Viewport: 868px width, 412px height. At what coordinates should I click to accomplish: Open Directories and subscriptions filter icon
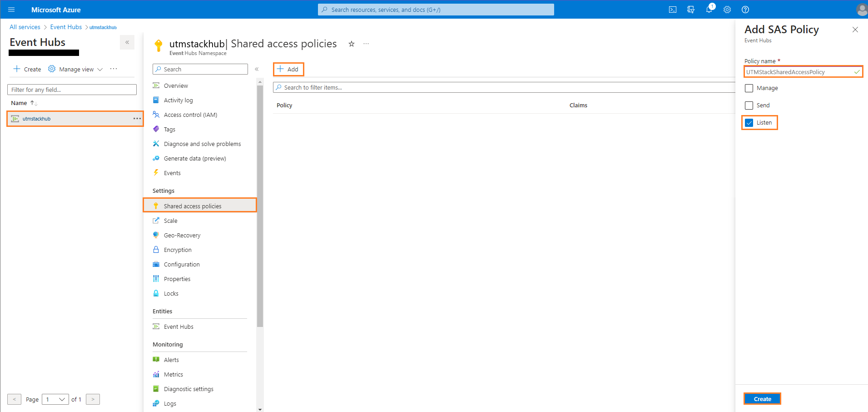pyautogui.click(x=691, y=10)
